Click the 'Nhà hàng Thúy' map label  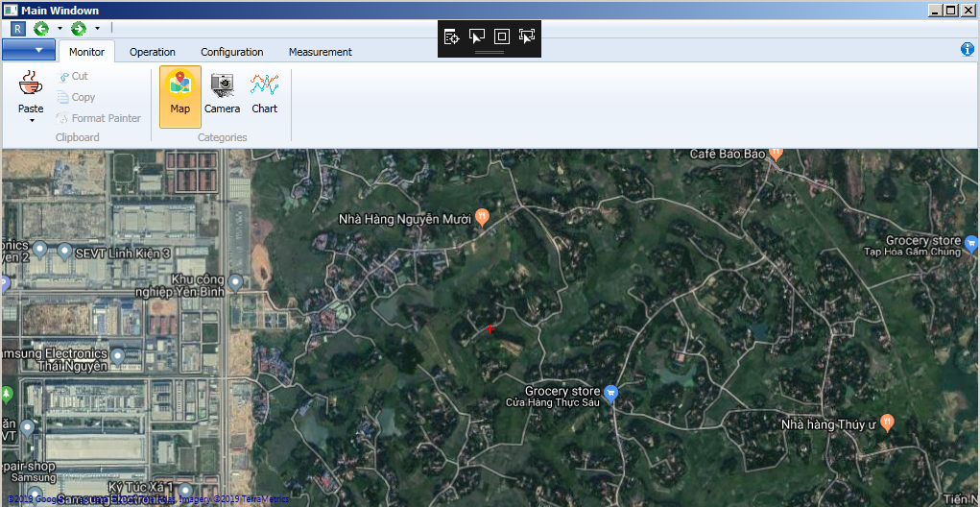click(828, 425)
